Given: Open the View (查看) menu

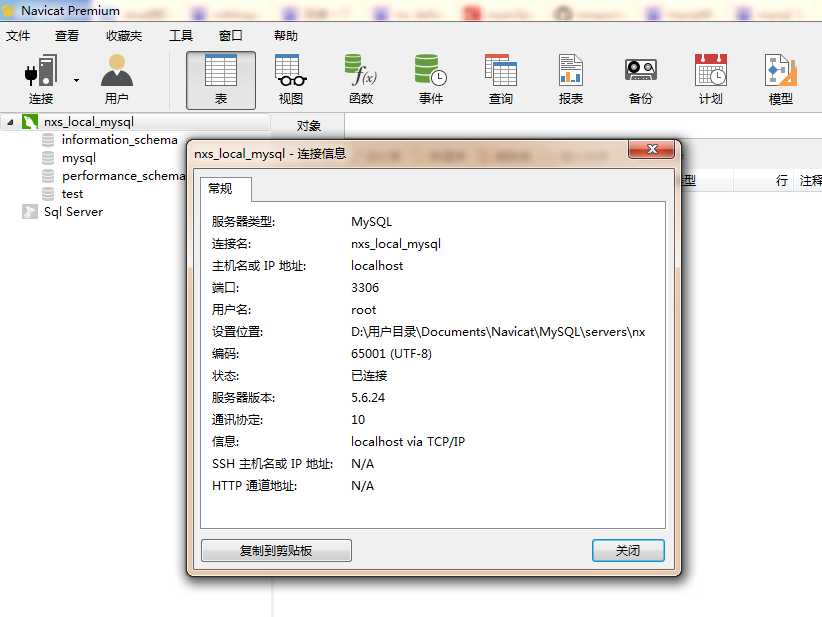Looking at the screenshot, I should [x=67, y=36].
